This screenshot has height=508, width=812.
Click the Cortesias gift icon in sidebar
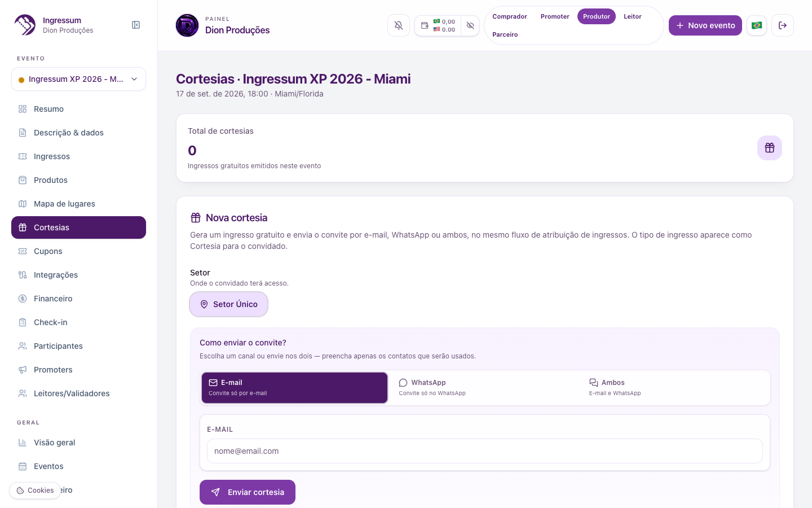tap(23, 227)
